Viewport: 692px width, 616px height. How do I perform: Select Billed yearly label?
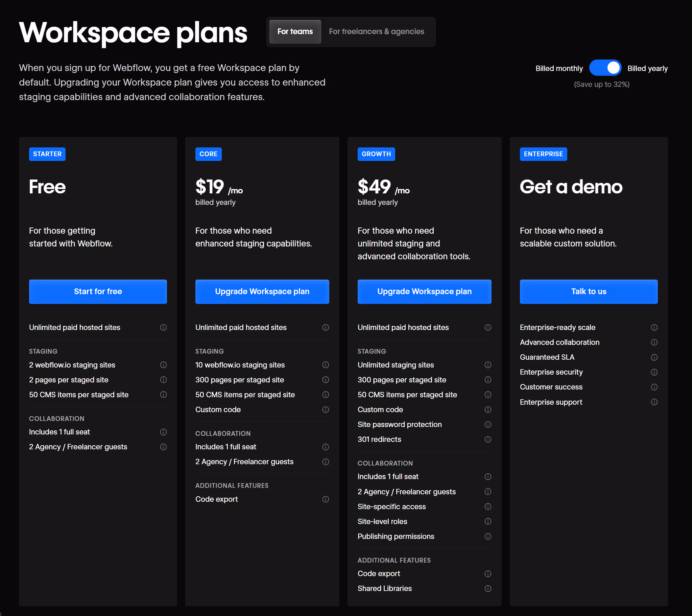[x=647, y=68]
